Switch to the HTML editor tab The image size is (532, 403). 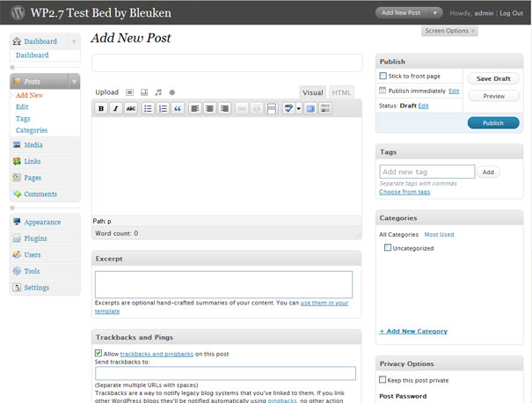pos(341,92)
